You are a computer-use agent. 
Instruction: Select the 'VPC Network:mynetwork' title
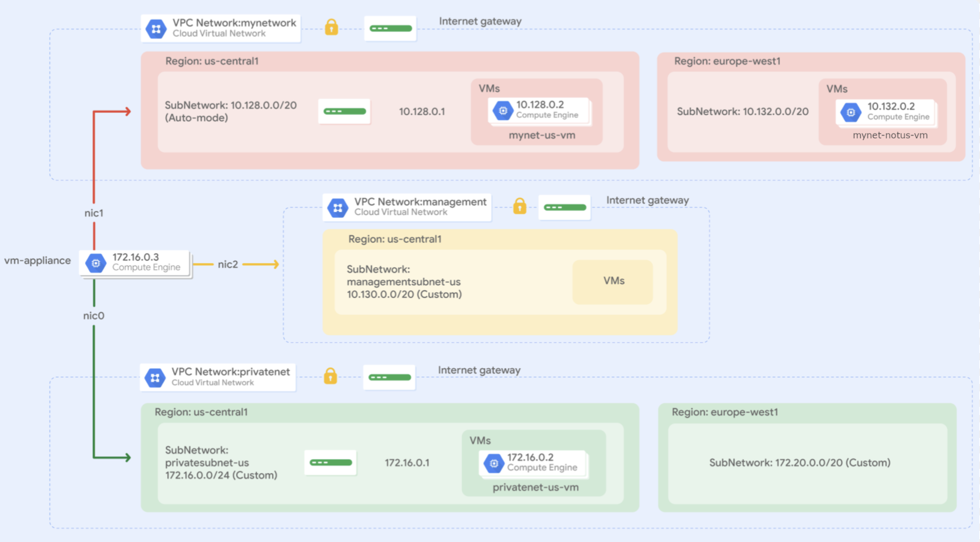234,23
